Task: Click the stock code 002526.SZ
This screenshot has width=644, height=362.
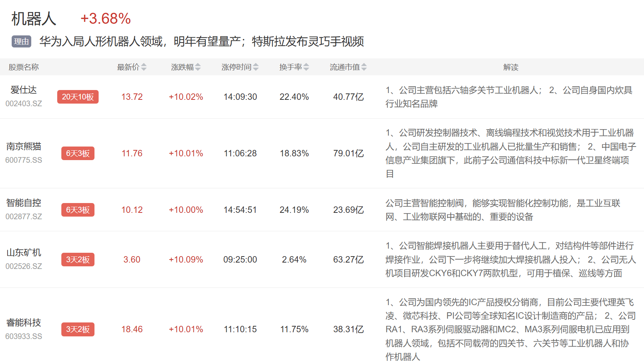Action: coord(24,266)
